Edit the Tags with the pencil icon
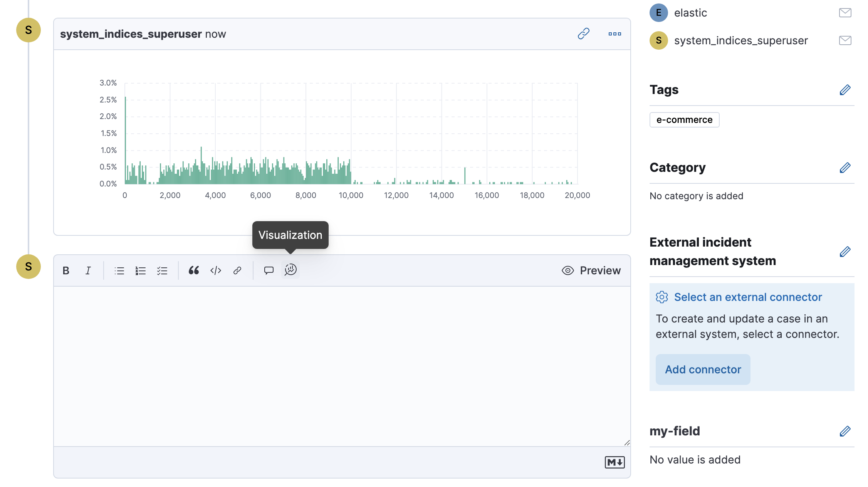868x487 pixels. (845, 90)
